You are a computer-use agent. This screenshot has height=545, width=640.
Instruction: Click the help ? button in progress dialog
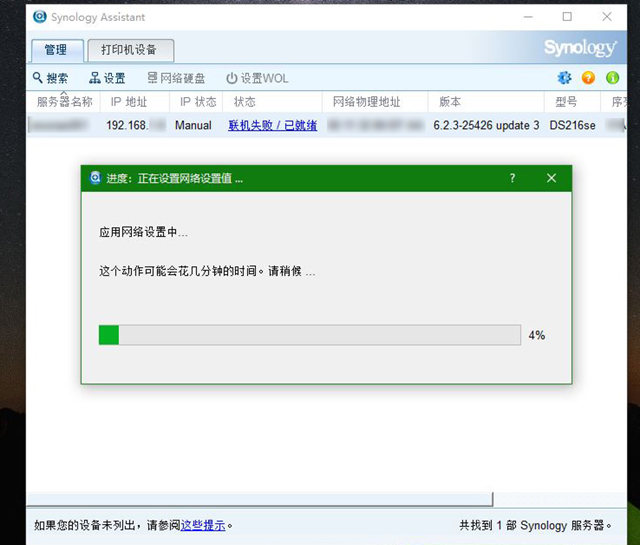tap(512, 178)
